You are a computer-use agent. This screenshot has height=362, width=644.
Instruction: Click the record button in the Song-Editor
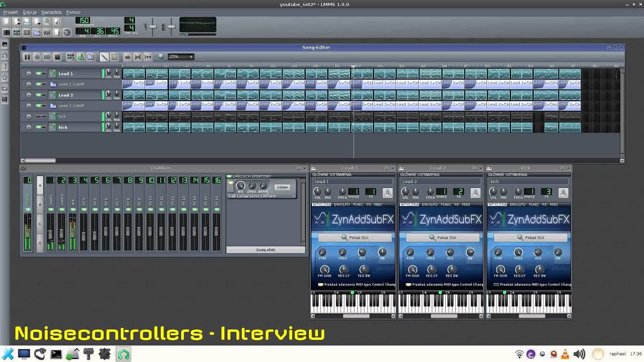pos(37,57)
